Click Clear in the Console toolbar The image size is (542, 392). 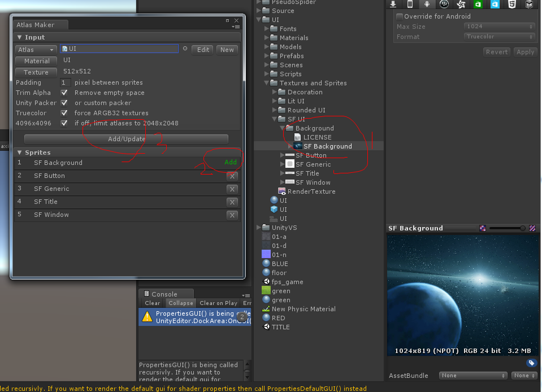[x=152, y=303]
